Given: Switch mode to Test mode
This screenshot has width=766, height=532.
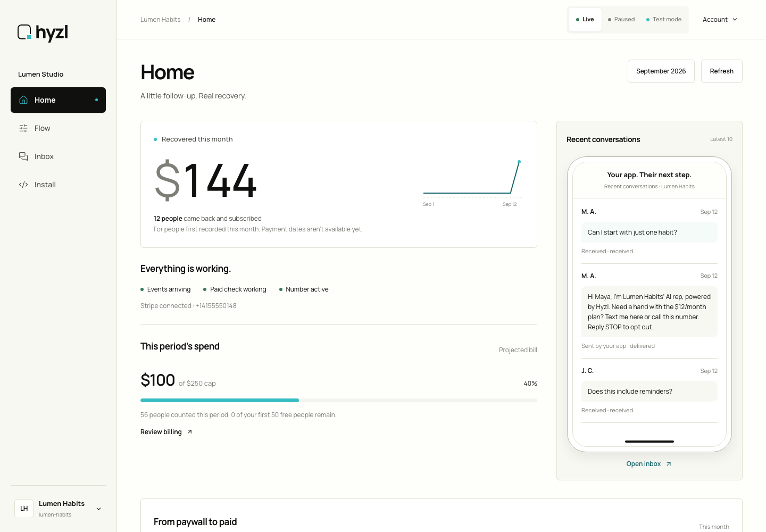Looking at the screenshot, I should tap(664, 20).
